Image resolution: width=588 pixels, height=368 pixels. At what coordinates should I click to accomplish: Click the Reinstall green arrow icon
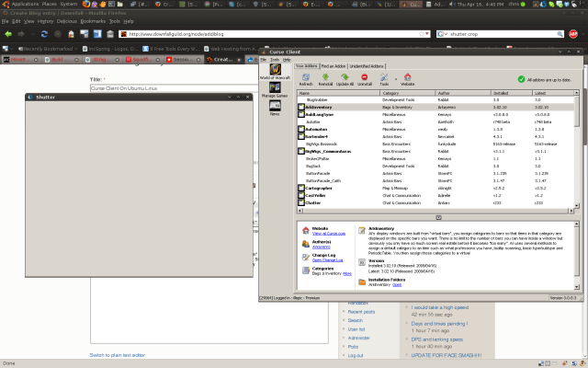(325, 77)
